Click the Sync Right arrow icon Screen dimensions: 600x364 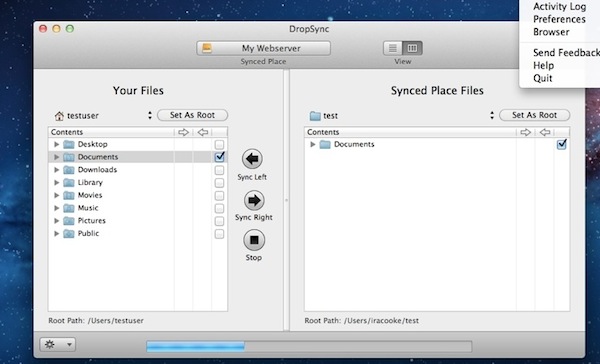coord(254,200)
